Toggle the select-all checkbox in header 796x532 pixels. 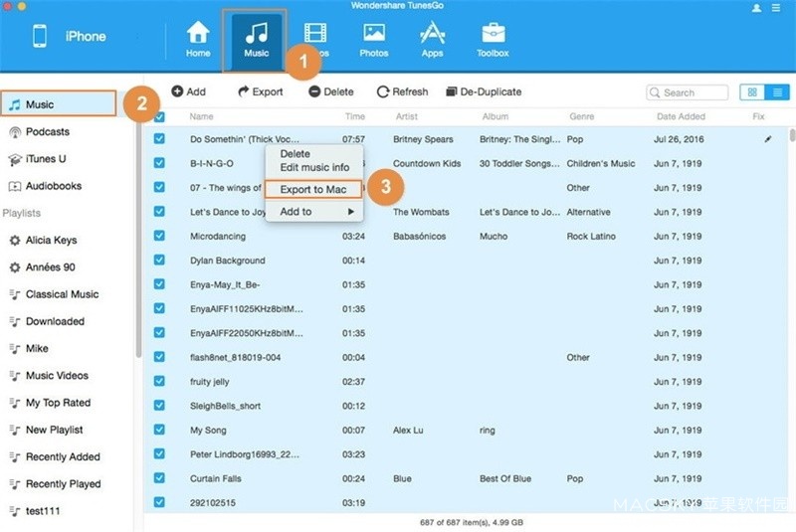click(159, 117)
